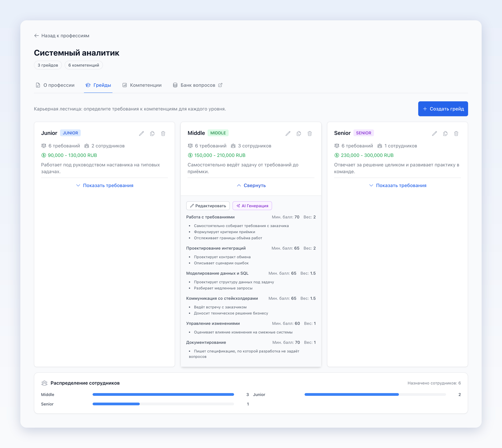Click the 3 грейдов badge

48,65
